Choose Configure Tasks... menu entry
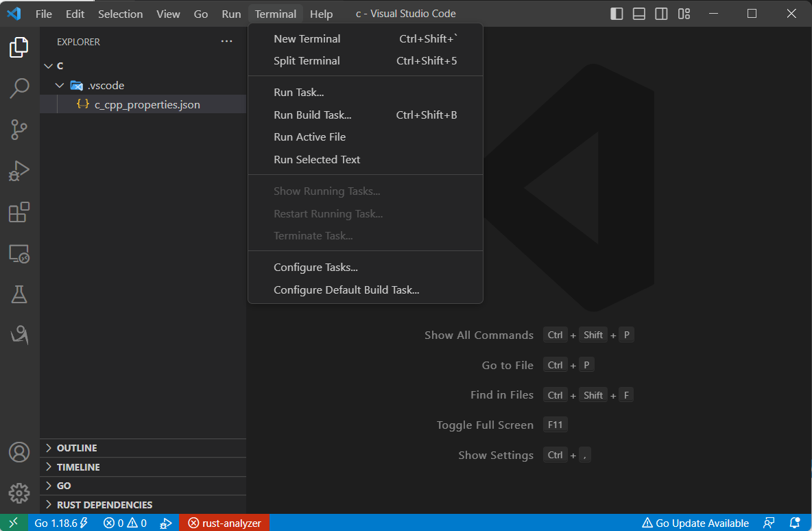 (x=366, y=268)
